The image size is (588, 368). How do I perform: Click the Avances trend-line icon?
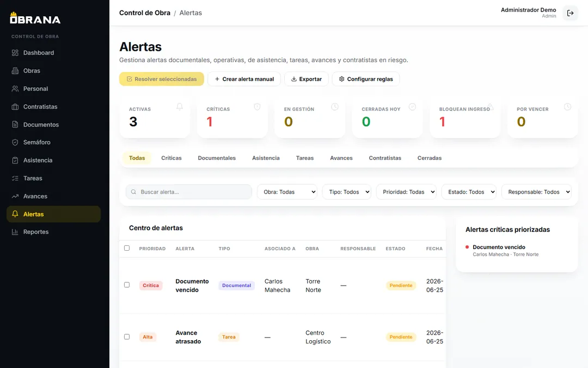point(15,196)
